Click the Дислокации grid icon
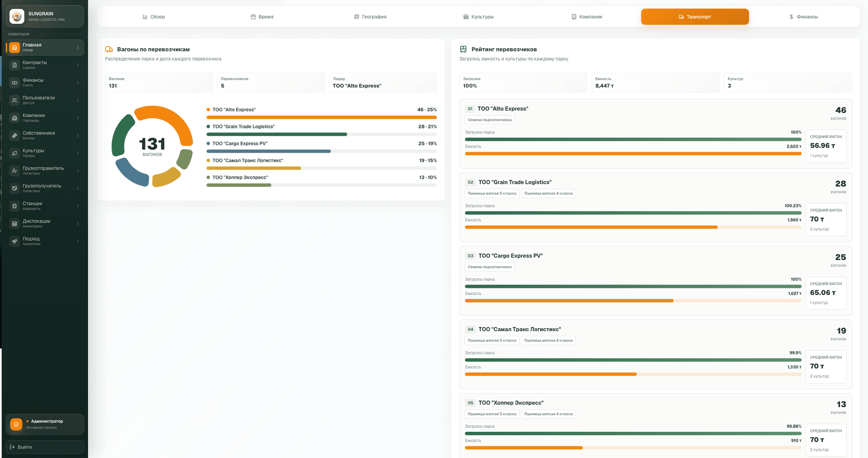Image resolution: width=868 pixels, height=458 pixels. (14, 223)
